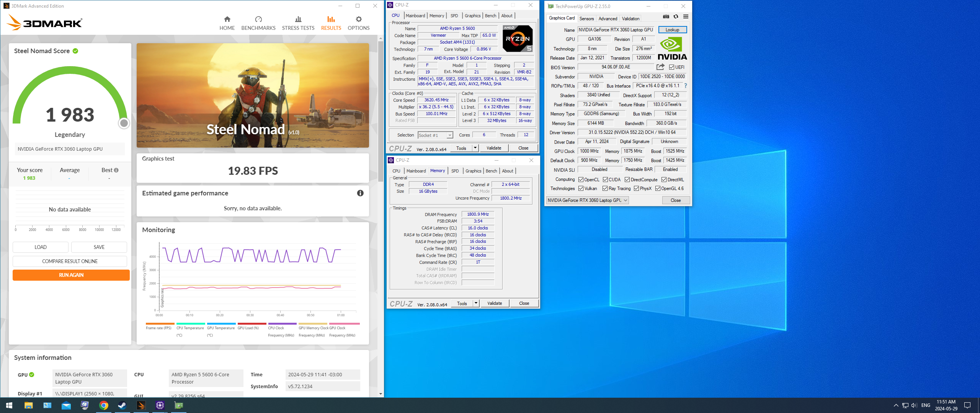
Task: Switch to CPU-Z taskbar icon
Action: [x=160, y=405]
